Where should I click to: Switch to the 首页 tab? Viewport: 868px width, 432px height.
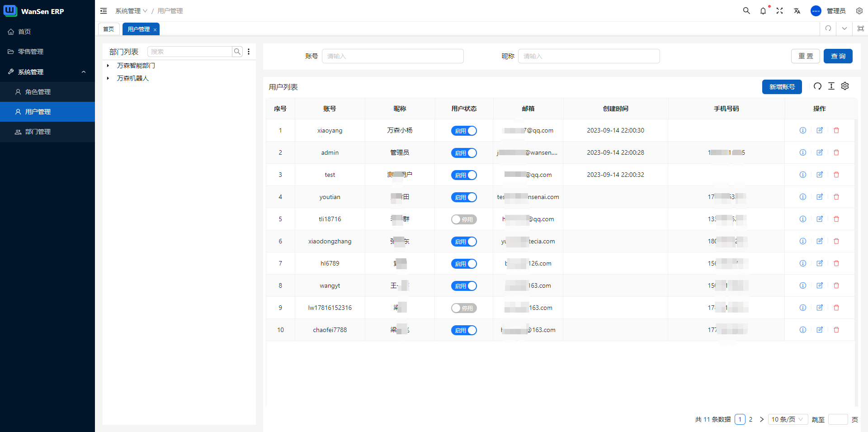[x=108, y=29]
